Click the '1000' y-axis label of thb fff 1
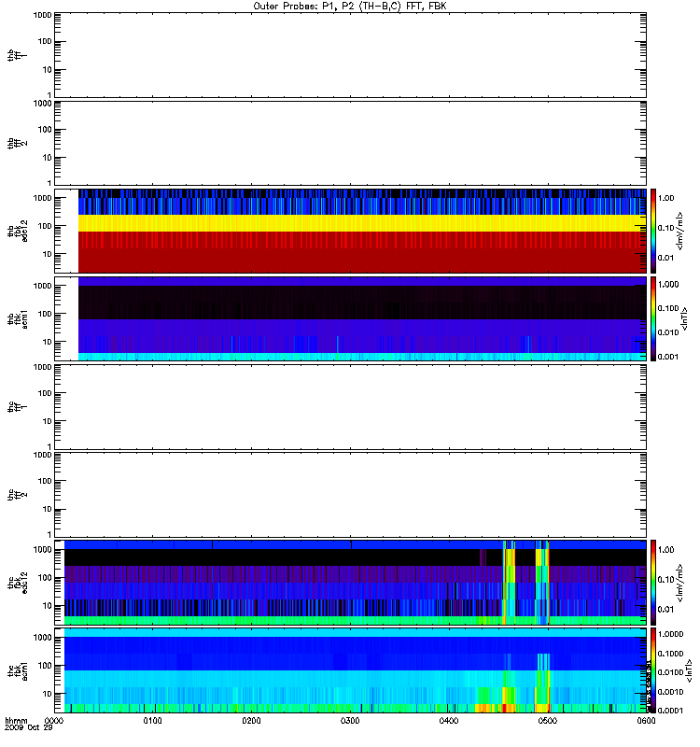The height and width of the screenshot is (747, 700). (x=42, y=15)
